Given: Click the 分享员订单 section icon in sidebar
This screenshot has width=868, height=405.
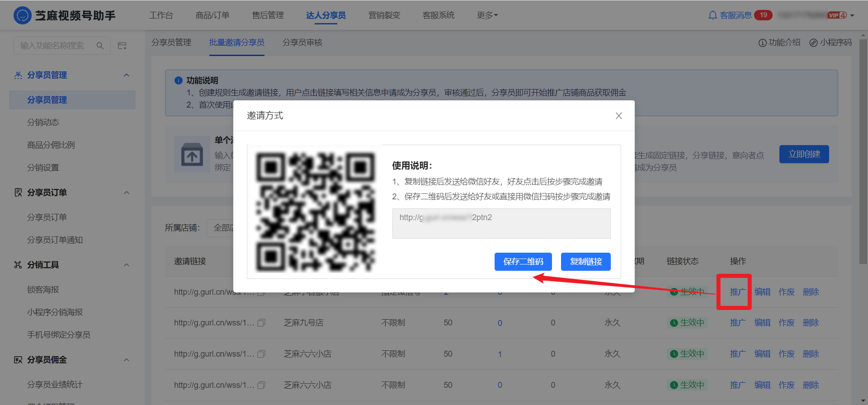Looking at the screenshot, I should (18, 193).
